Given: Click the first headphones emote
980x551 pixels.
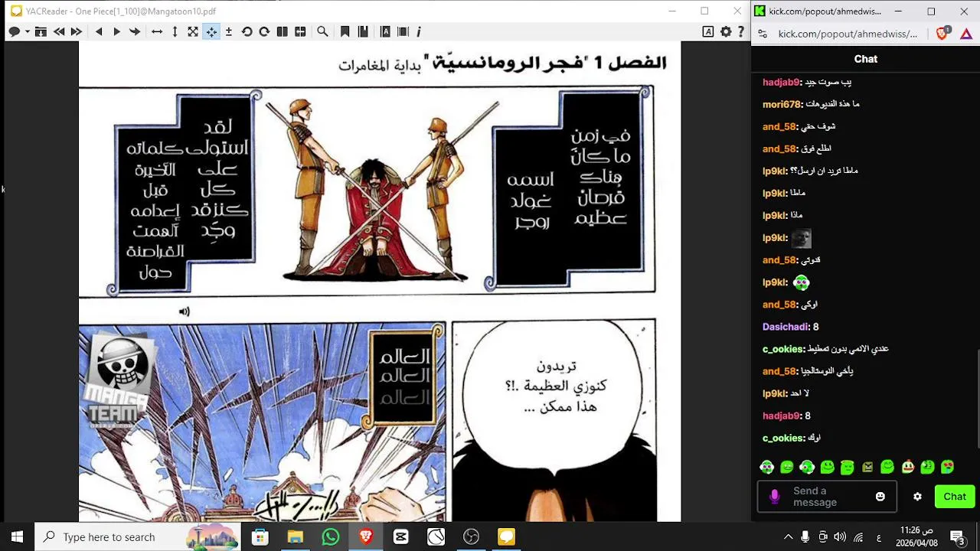Looking at the screenshot, I should (766, 467).
